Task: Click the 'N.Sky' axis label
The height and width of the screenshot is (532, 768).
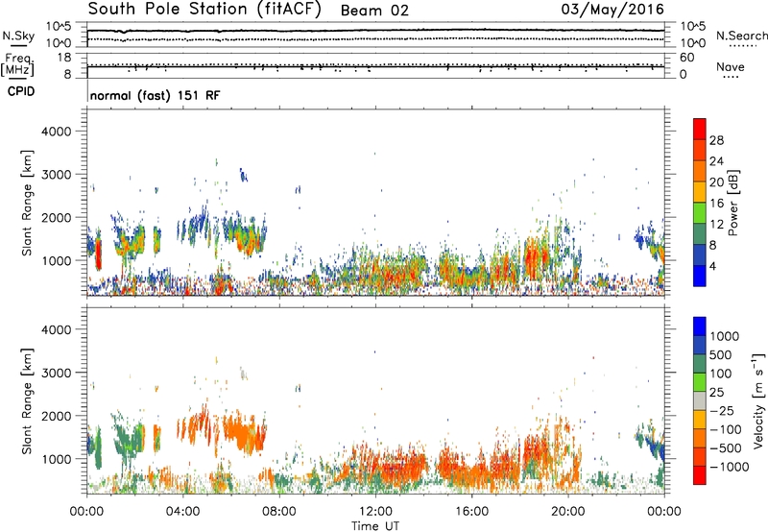Action: pyautogui.click(x=18, y=36)
